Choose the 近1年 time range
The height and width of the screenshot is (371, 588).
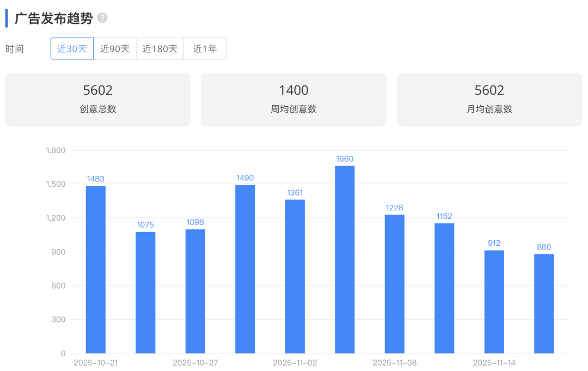(x=205, y=48)
